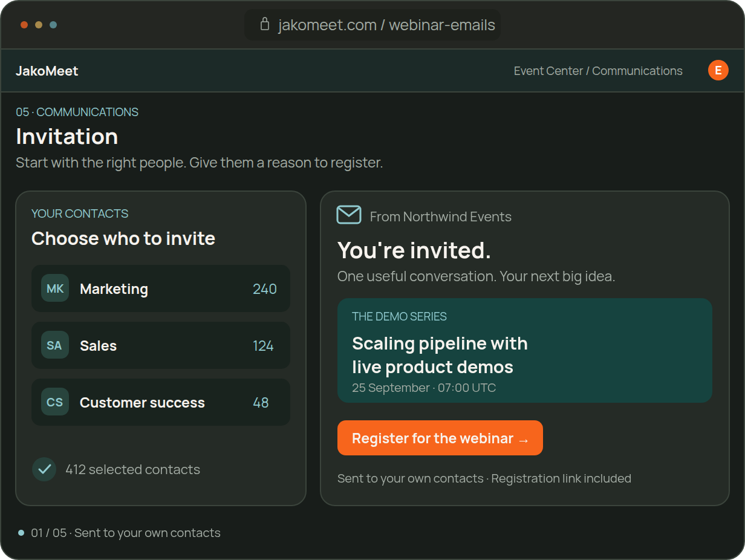Click the MK Marketing badge icon

[x=55, y=288]
